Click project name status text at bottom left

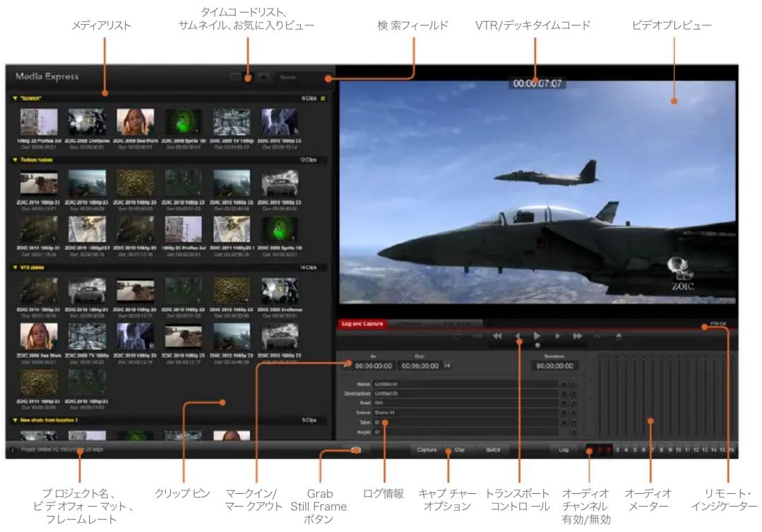61,450
